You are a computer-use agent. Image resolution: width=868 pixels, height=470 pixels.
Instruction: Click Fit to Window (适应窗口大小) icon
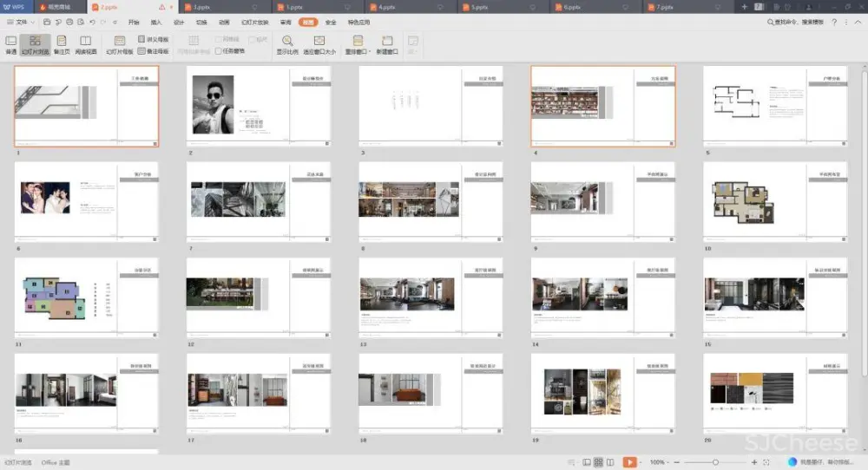[319, 44]
